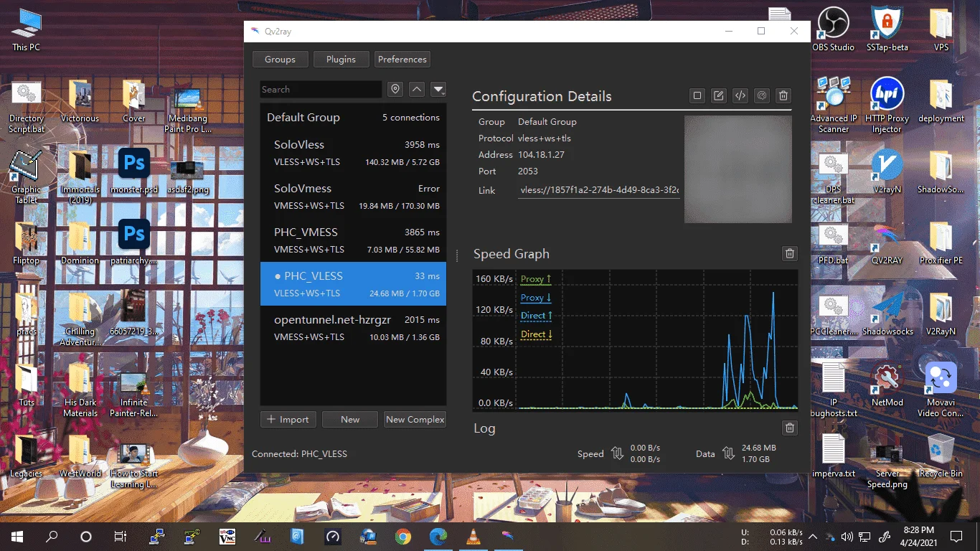The image size is (980, 551).
Task: Open the Action Center notifications icon
Action: pos(956,536)
